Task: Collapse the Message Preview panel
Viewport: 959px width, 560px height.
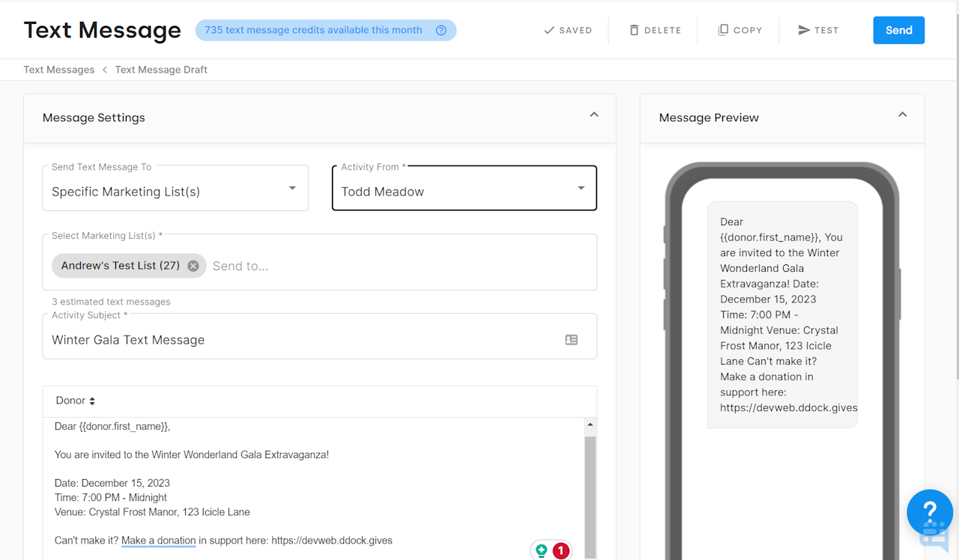Action: pos(903,115)
